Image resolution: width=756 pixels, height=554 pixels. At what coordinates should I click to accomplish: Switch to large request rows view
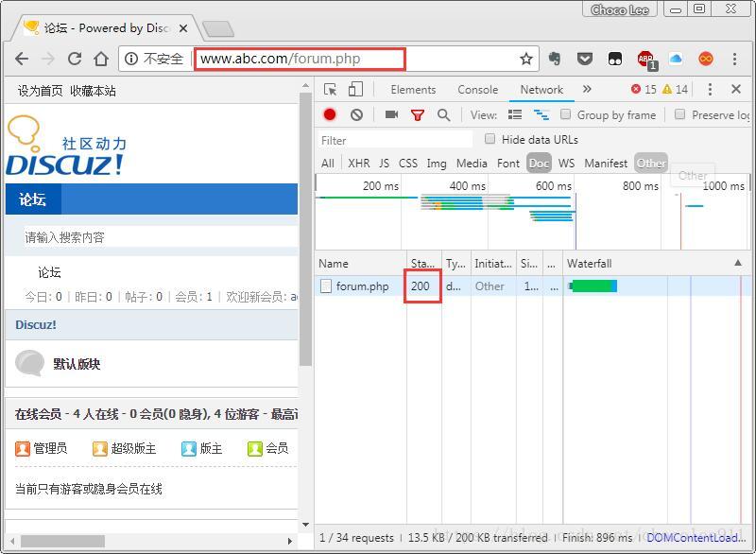click(x=515, y=114)
